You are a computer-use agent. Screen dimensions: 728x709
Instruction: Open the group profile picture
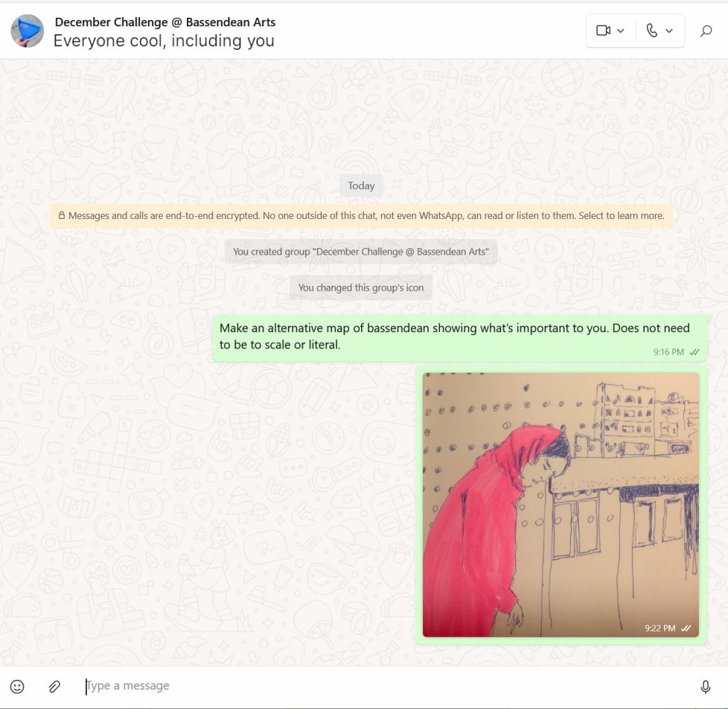[x=28, y=31]
